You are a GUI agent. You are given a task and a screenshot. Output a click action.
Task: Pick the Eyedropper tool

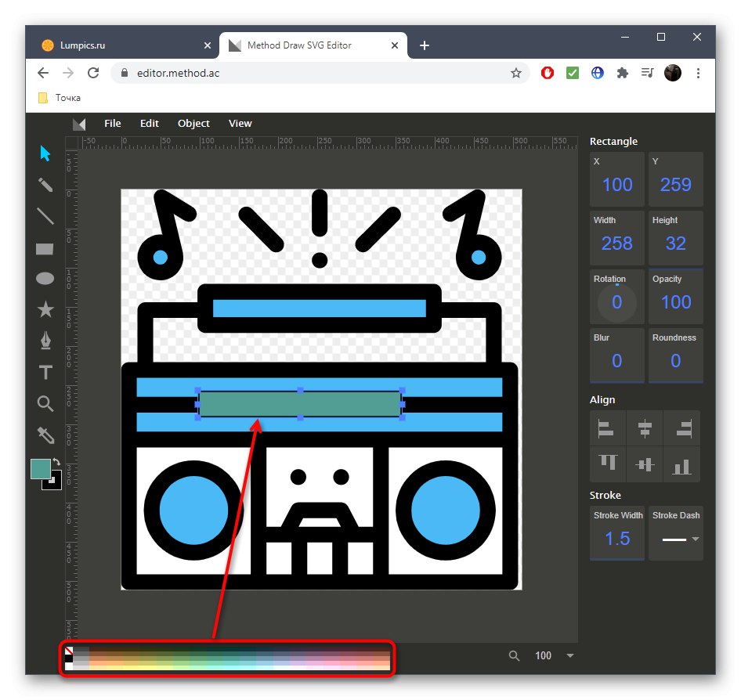click(x=45, y=435)
